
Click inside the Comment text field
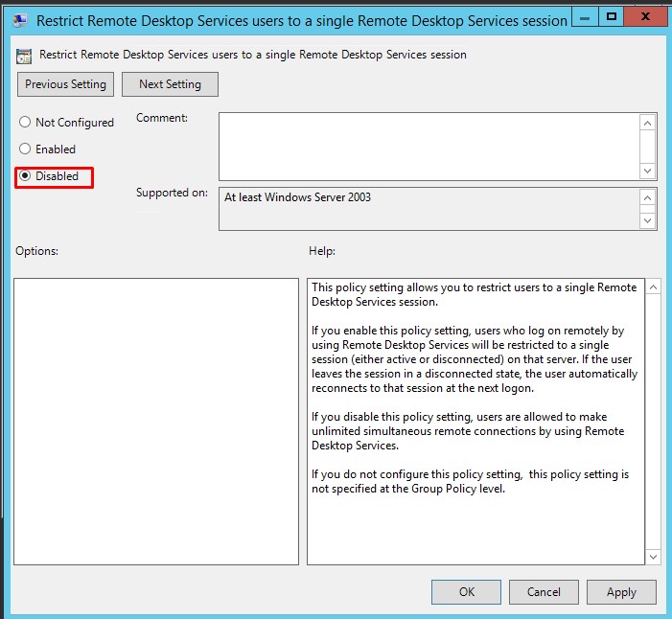pos(429,146)
